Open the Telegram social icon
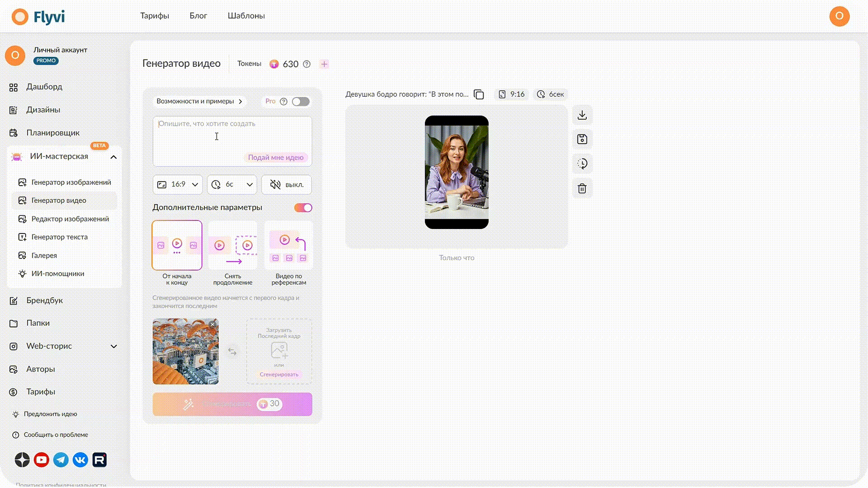 coord(61,460)
